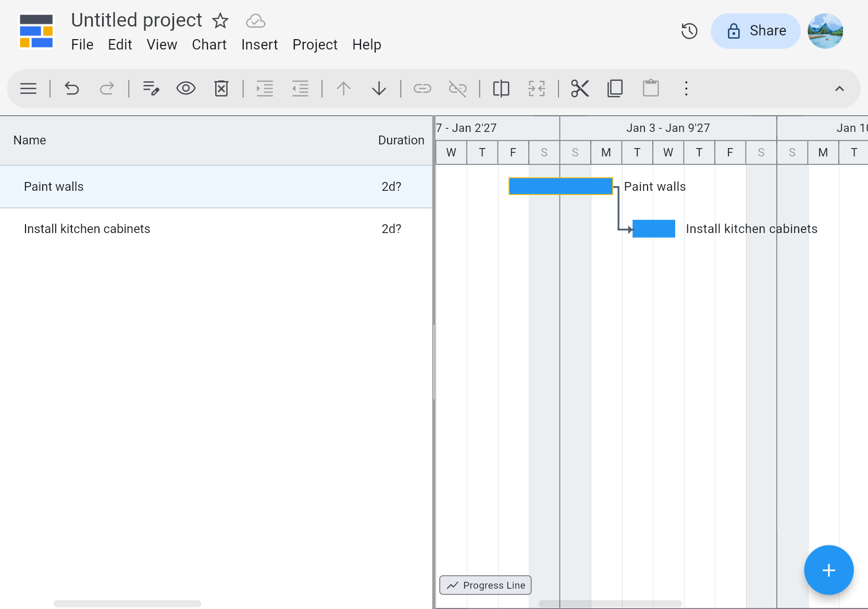Link the selected tasks with chain icon

click(423, 88)
